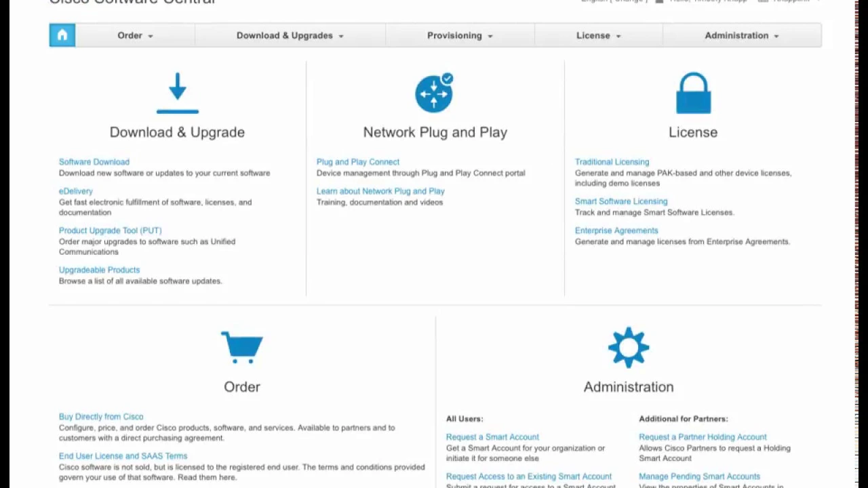Open Learn about Network Plug and Play
Image resolution: width=868 pixels, height=488 pixels.
click(380, 191)
